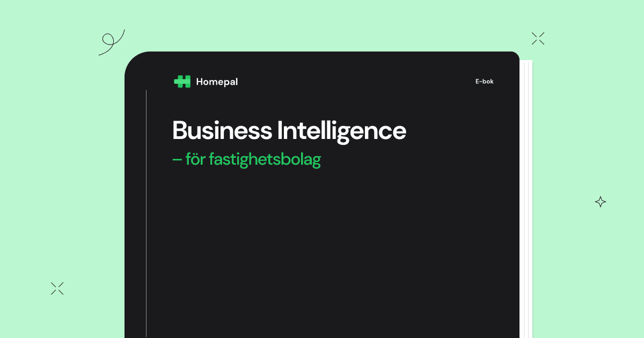The height and width of the screenshot is (338, 644).
Task: Click the thin vertical line on cover
Action: [147, 214]
